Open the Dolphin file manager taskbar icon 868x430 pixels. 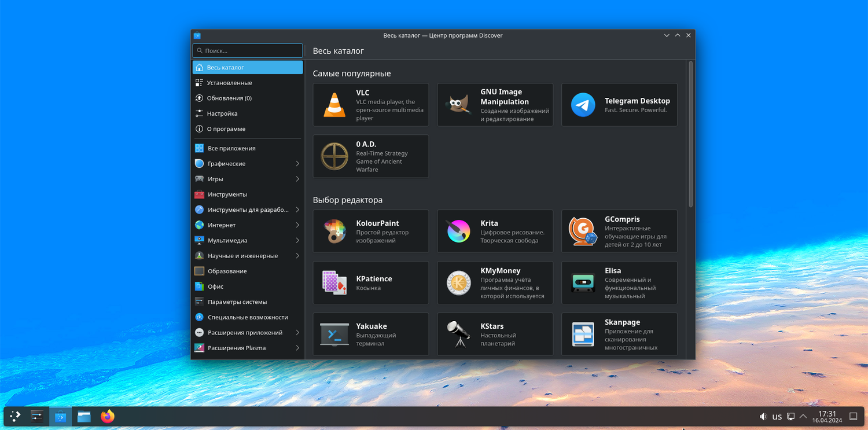84,416
